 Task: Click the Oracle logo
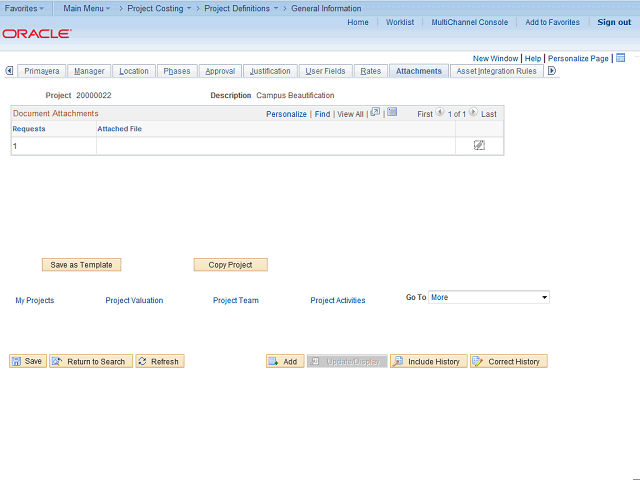pos(37,33)
